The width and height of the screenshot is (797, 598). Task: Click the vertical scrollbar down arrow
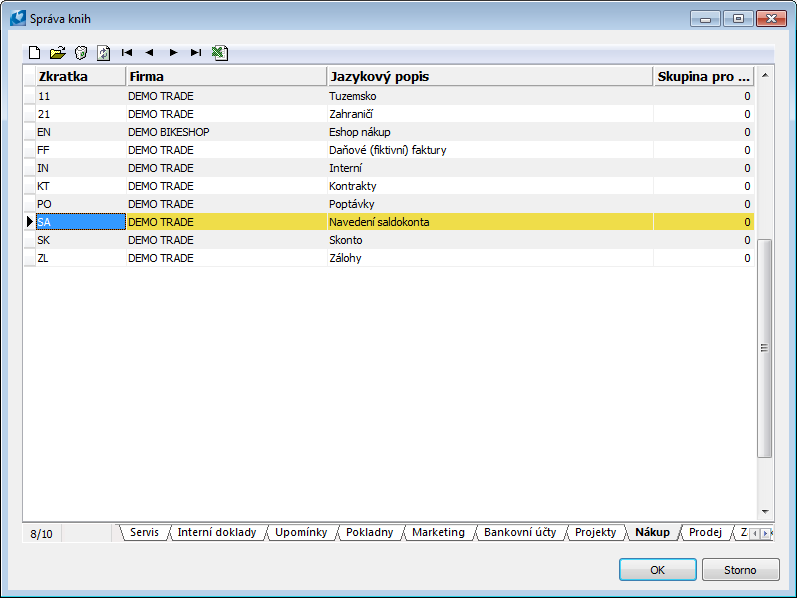[x=765, y=512]
